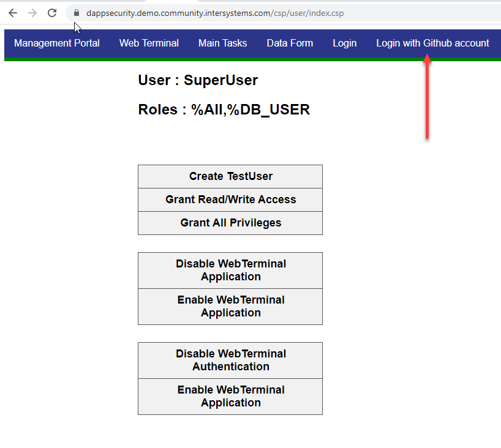This screenshot has width=501, height=448.
Task: Go to Main Tasks in the nav bar
Action: tap(222, 43)
